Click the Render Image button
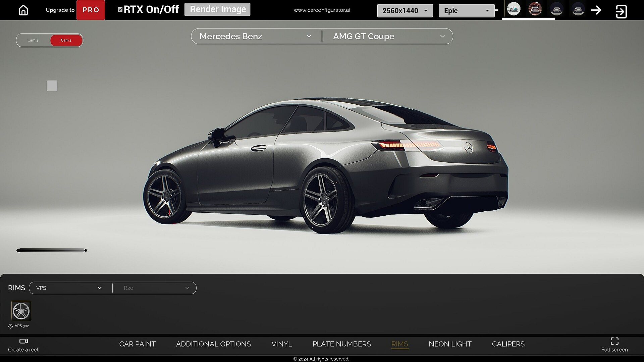The height and width of the screenshot is (362, 644). tap(217, 9)
